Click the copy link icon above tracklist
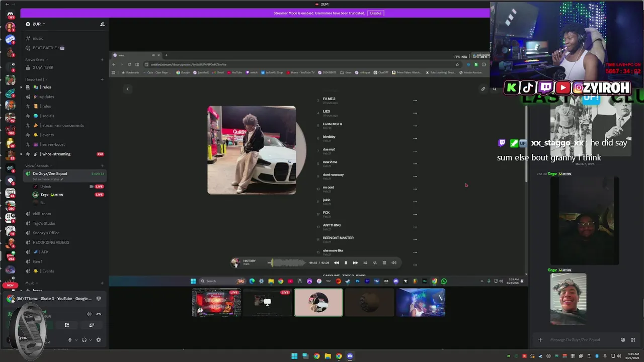Screen dimensions: 644x362 (483, 89)
